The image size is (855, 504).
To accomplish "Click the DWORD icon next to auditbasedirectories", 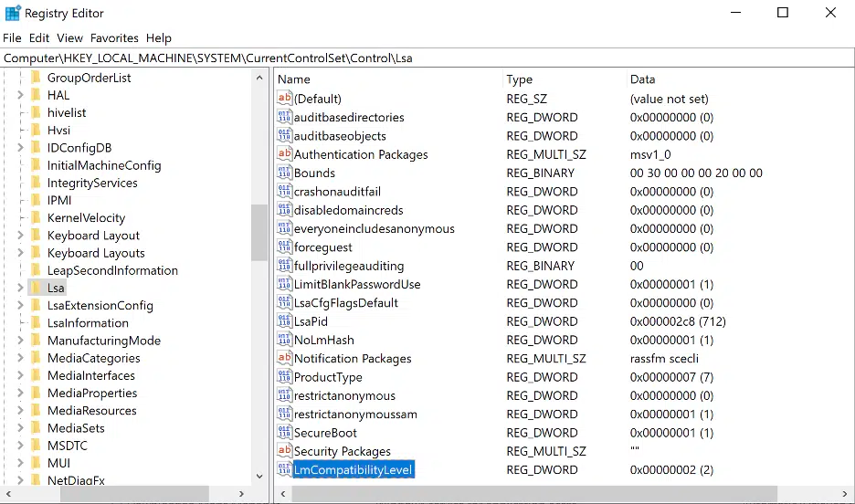I will (x=284, y=117).
